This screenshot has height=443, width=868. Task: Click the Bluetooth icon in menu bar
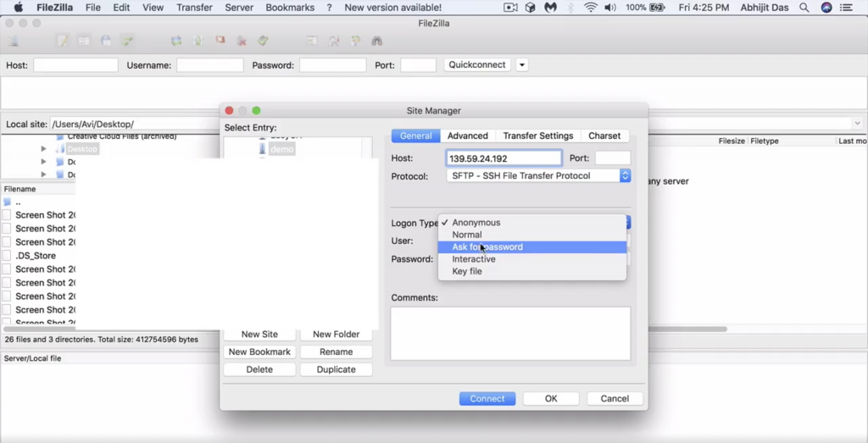pos(570,8)
